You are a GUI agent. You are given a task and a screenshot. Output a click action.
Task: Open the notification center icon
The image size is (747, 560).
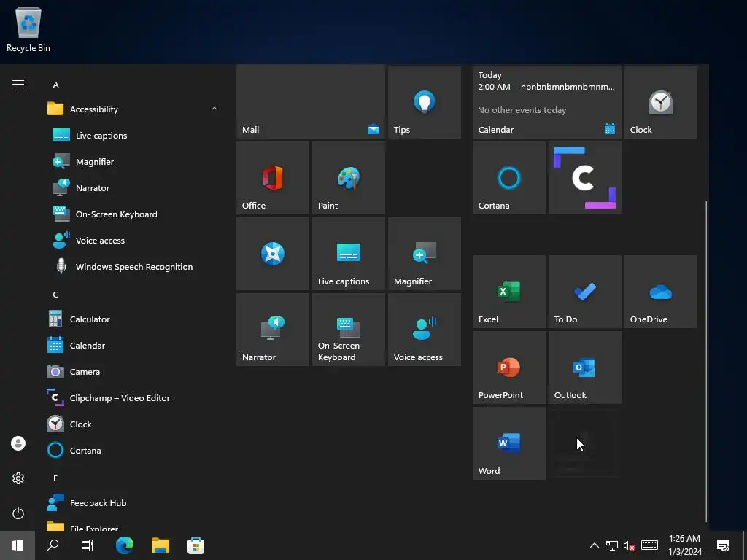(x=723, y=545)
